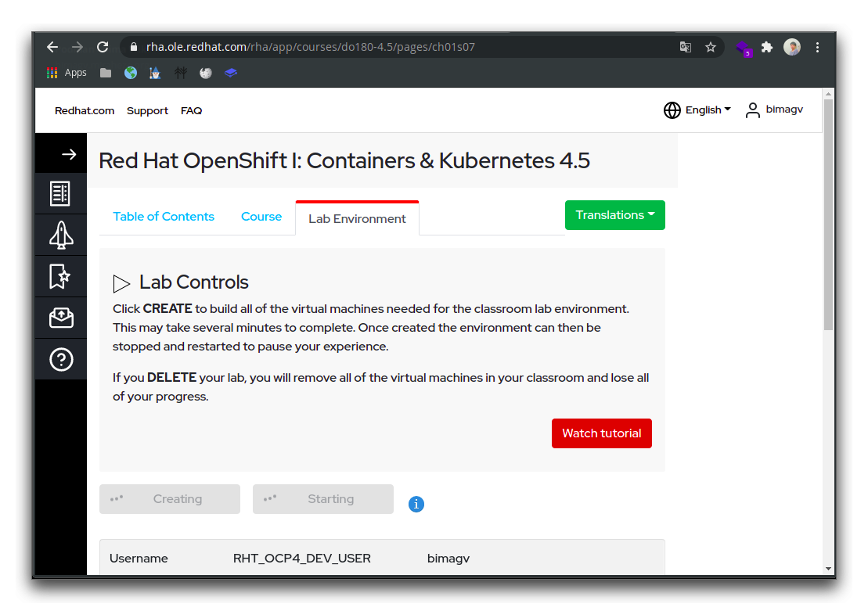Switch to the Course tab
This screenshot has width=868, height=611.
tap(261, 217)
